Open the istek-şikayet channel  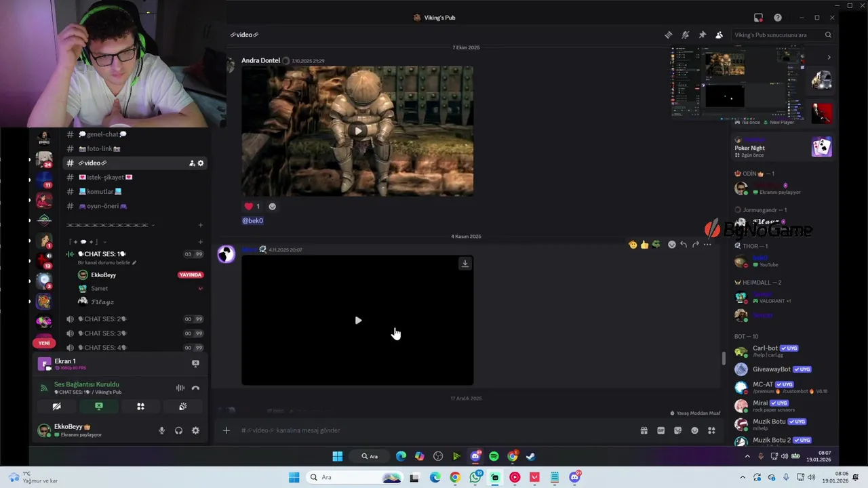tap(134, 177)
